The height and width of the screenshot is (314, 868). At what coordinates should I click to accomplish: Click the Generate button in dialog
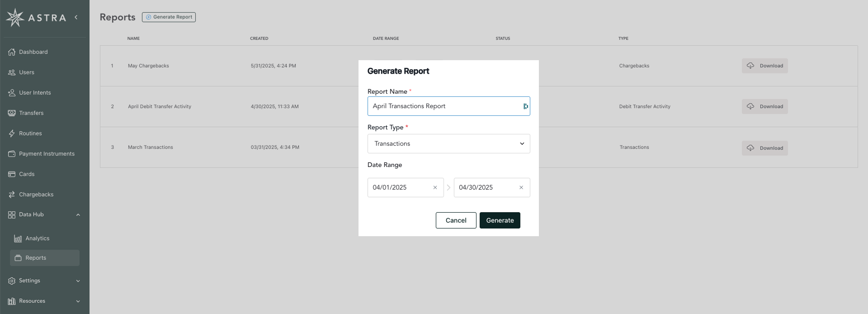click(x=500, y=220)
